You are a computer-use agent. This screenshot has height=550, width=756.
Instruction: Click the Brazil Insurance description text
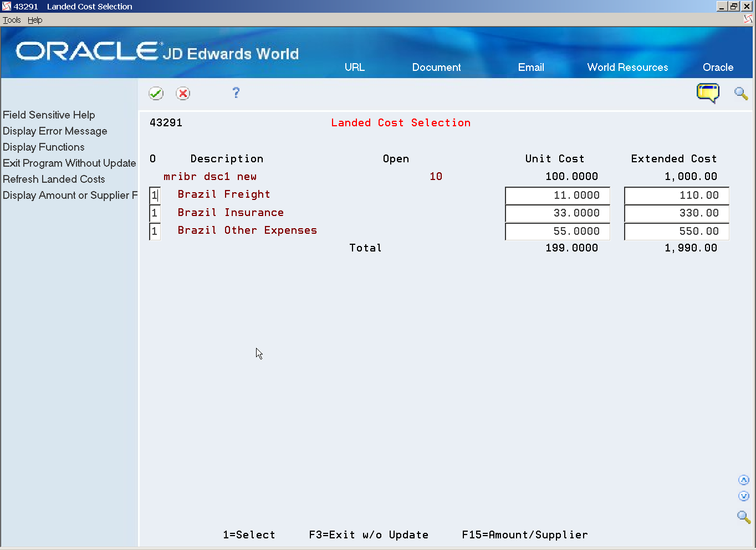pyautogui.click(x=231, y=213)
